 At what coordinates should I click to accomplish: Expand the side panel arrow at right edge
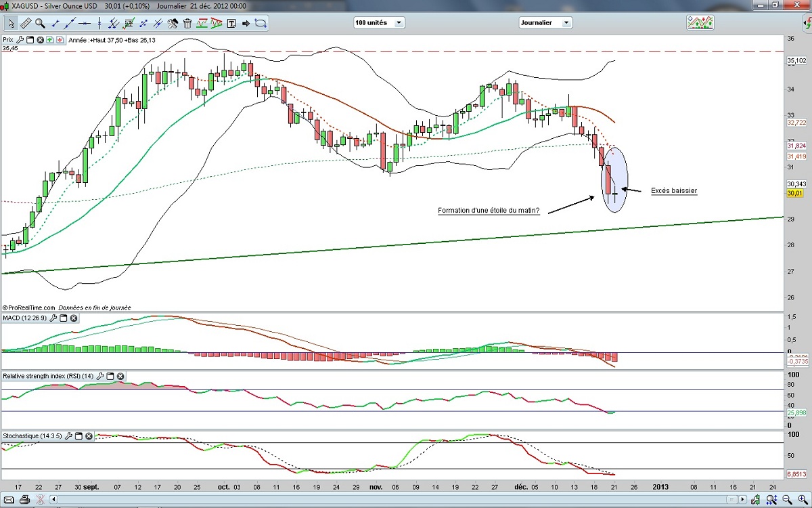[805, 23]
